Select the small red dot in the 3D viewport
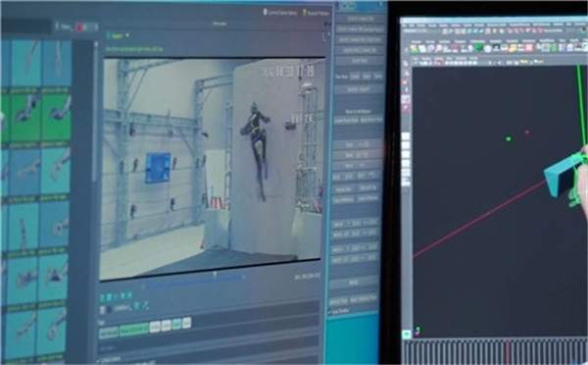 click(x=527, y=132)
